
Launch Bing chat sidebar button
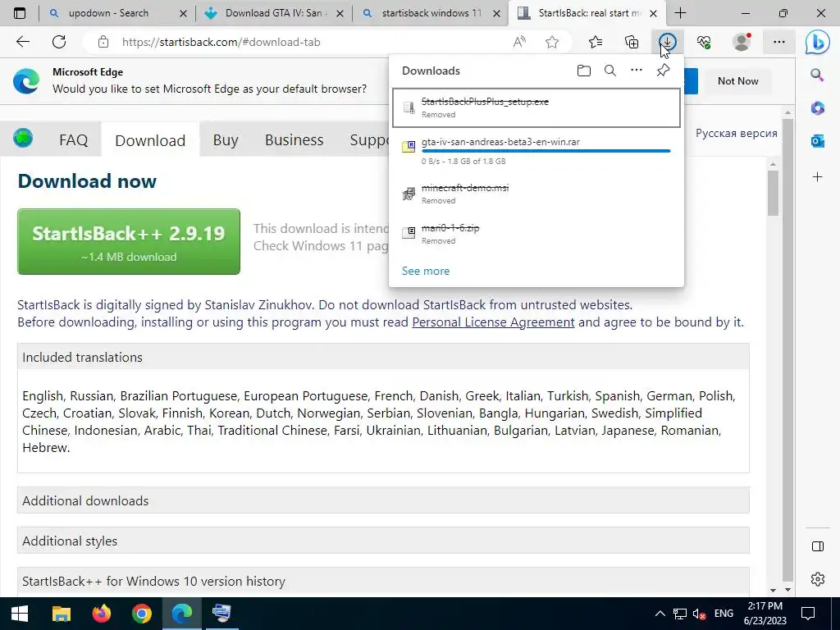(818, 42)
